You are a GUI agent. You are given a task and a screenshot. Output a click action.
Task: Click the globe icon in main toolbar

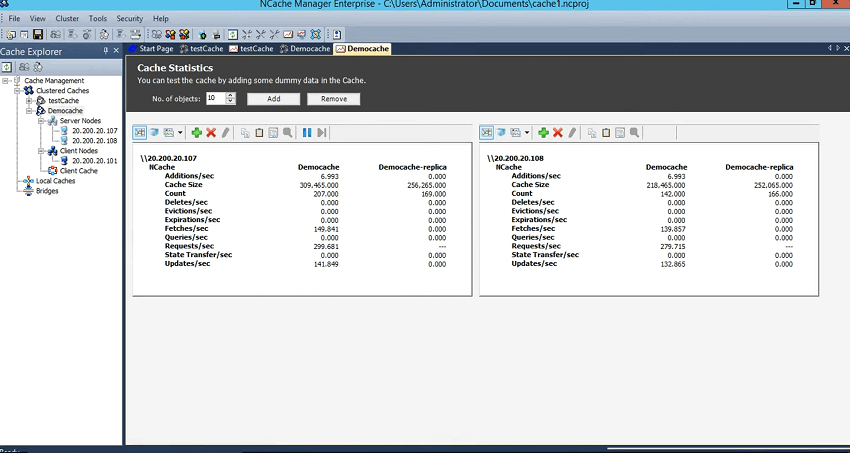[202, 35]
